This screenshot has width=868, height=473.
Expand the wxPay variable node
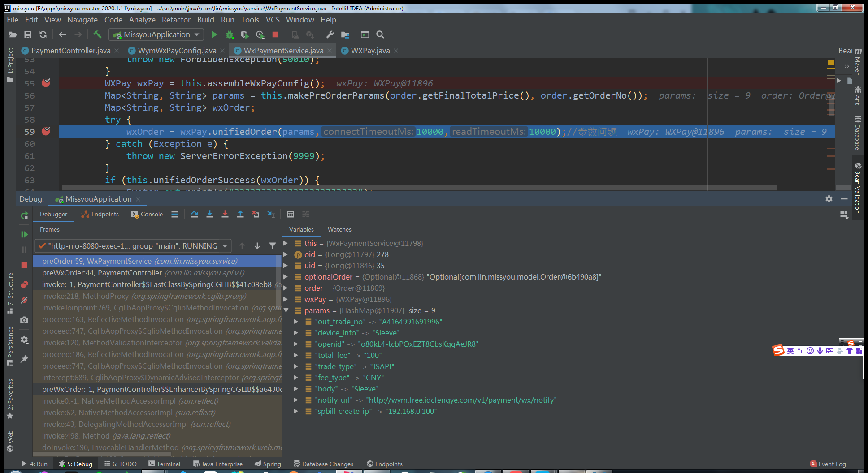click(286, 299)
